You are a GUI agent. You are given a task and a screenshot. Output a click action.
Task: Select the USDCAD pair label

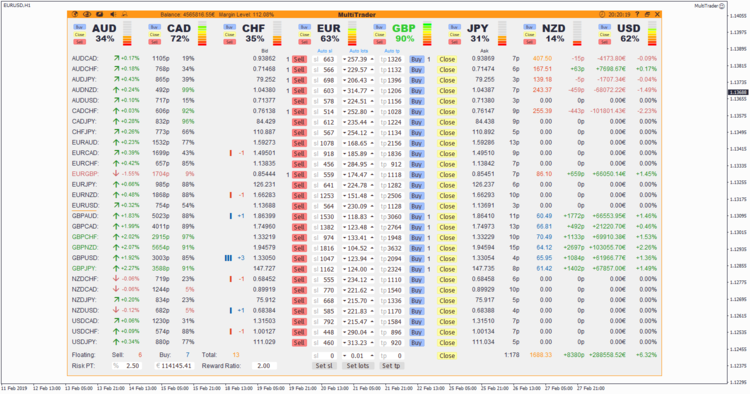coord(85,321)
